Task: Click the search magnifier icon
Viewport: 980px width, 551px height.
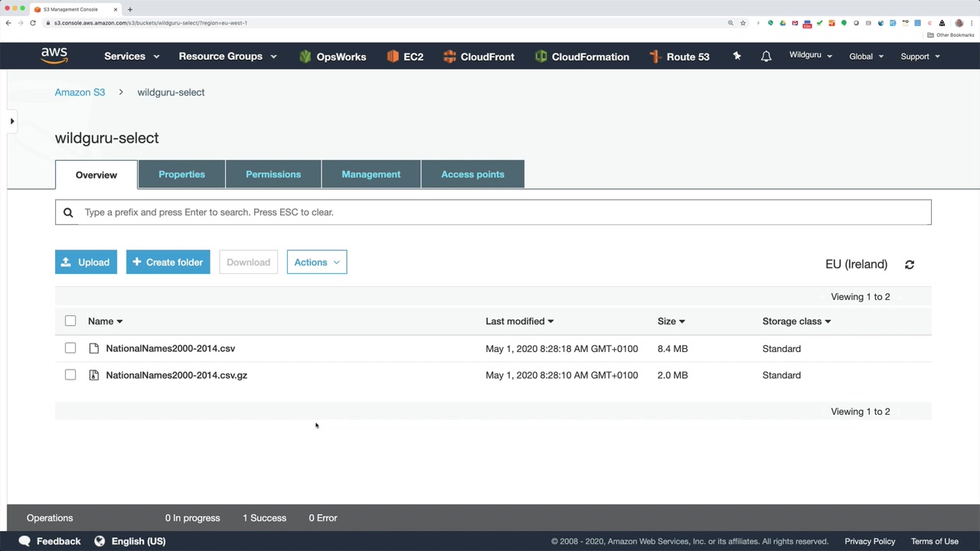Action: point(68,213)
